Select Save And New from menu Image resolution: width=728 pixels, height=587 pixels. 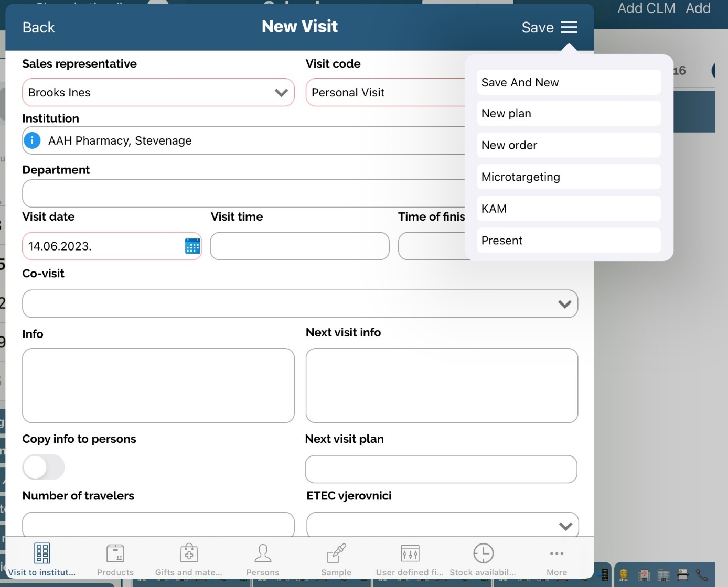(x=569, y=82)
